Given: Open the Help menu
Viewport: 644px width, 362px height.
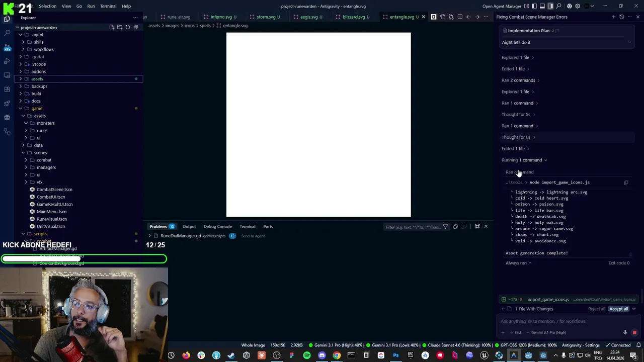Looking at the screenshot, I should point(126,6).
